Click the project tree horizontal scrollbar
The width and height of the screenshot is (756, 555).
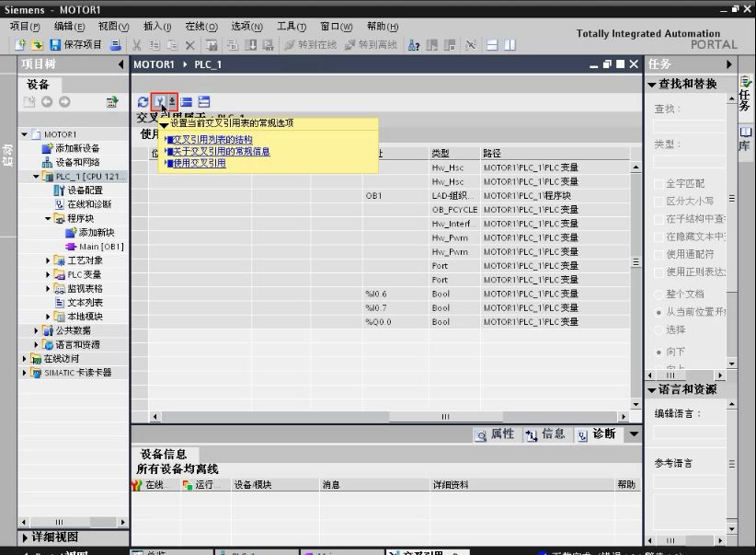click(74, 522)
